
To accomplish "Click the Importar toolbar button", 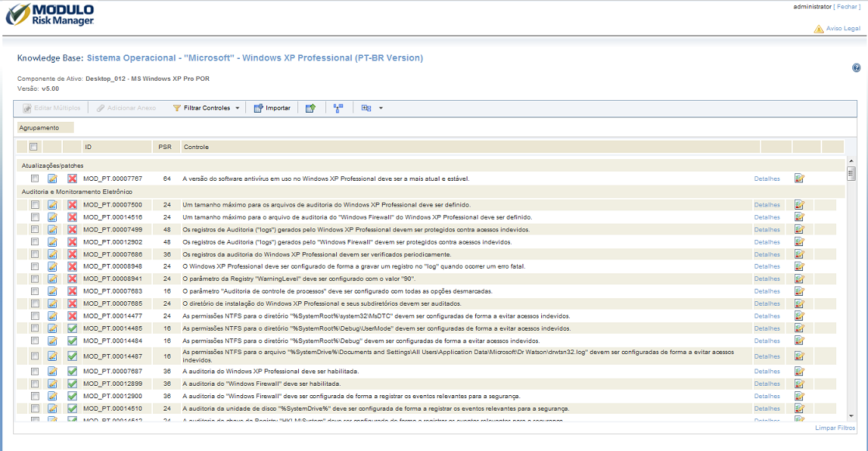I will pos(272,108).
